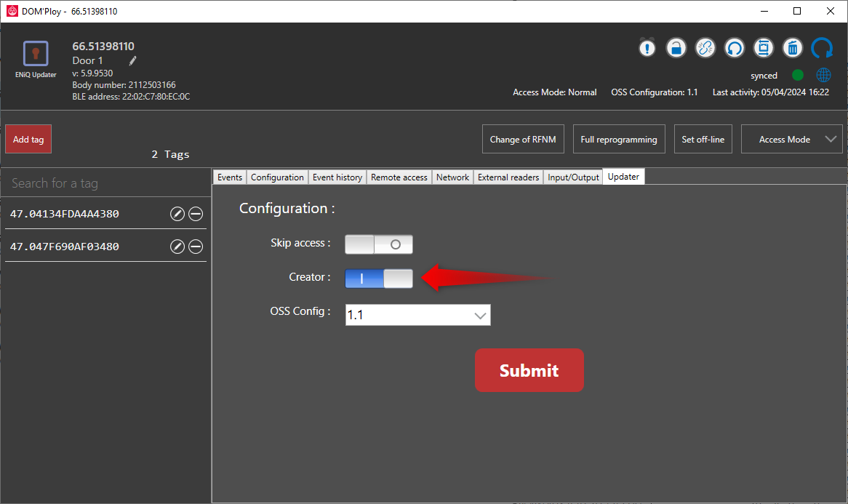The width and height of the screenshot is (848, 504).
Task: Click the BLE address 22:02:C7:80:EC:0C text
Action: 131,97
